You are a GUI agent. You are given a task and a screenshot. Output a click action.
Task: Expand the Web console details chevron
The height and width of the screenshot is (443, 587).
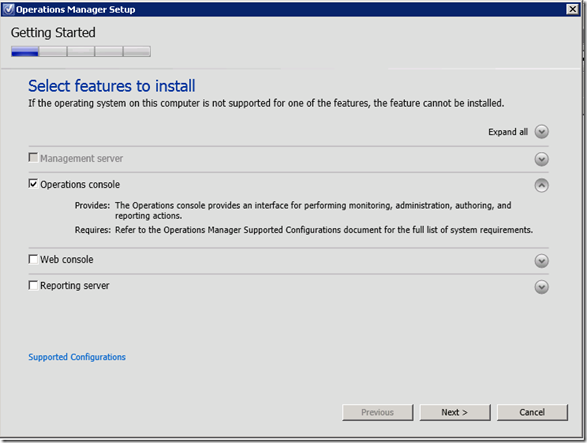541,261
